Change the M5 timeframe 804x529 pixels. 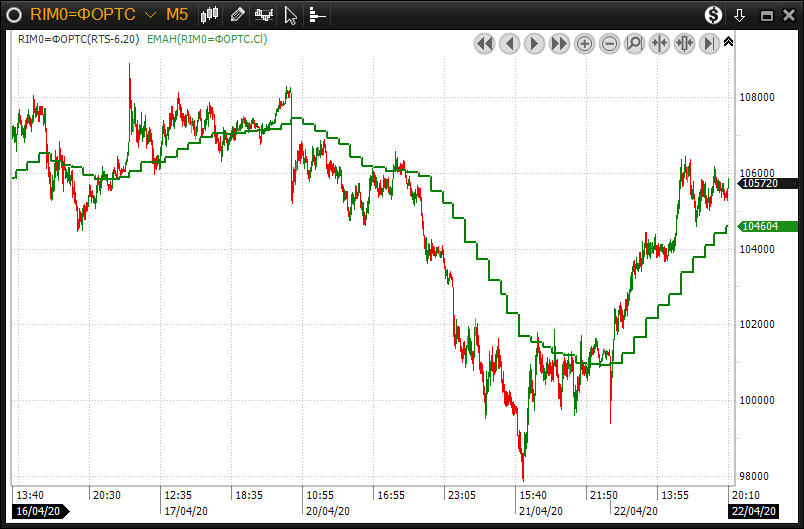pos(177,15)
